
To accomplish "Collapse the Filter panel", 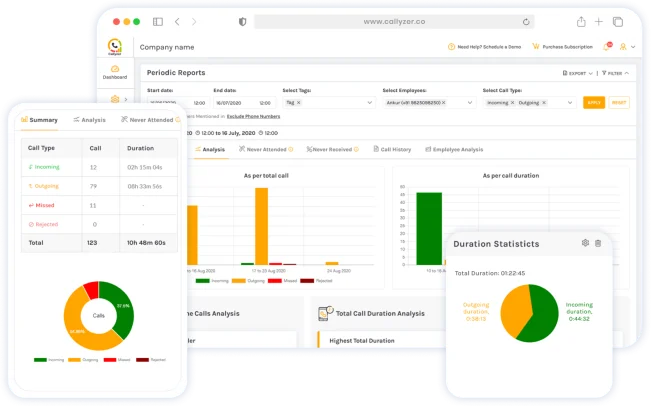I will click(x=615, y=73).
